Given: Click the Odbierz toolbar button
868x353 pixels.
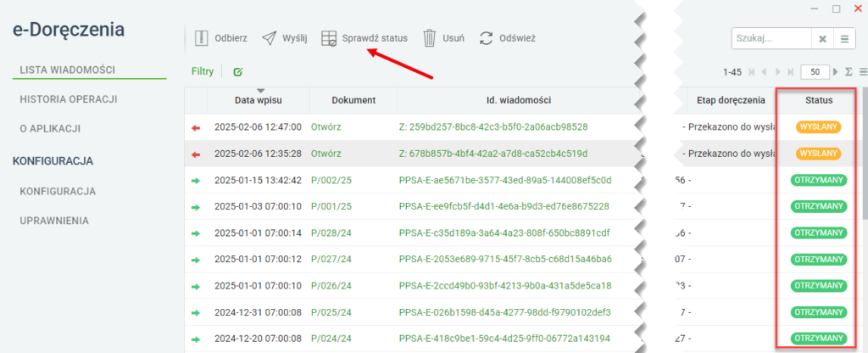Looking at the screenshot, I should pyautogui.click(x=220, y=38).
